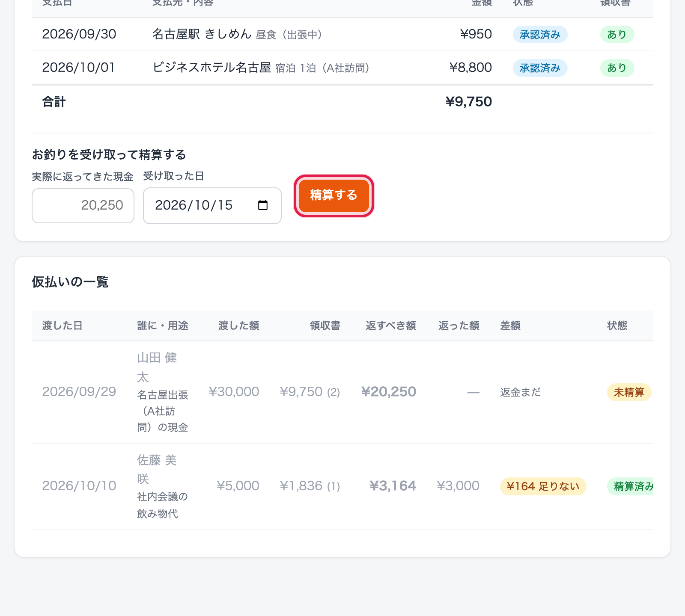Select the 名古屋駅 きしめん payee text
This screenshot has height=616, width=685.
pos(202,34)
